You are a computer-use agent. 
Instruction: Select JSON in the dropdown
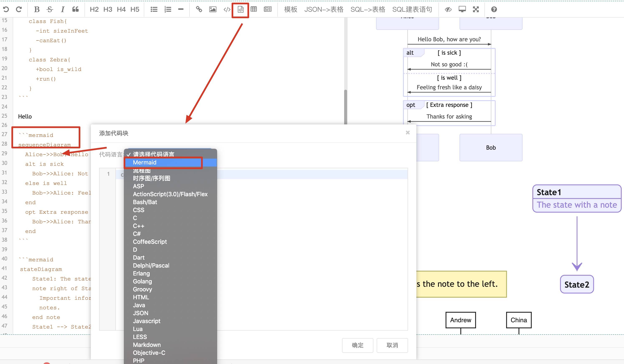(x=170, y=313)
